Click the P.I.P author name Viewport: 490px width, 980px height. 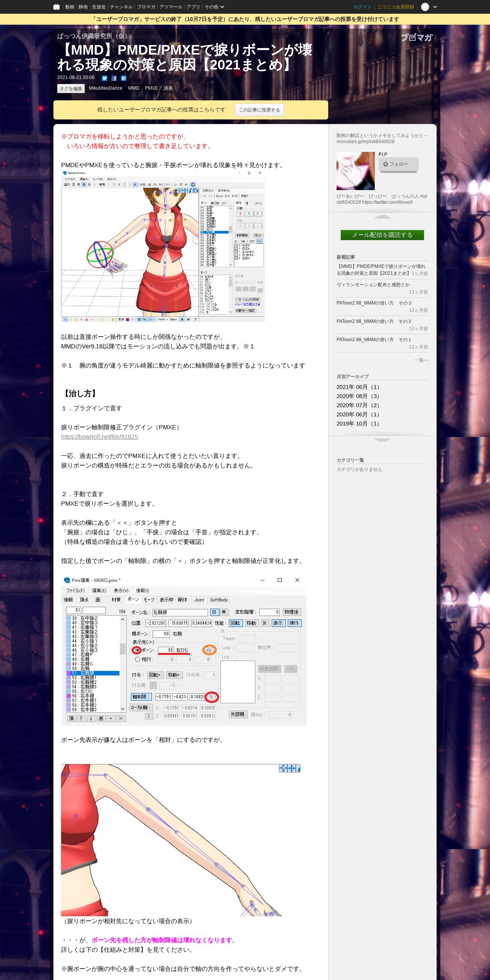tap(383, 154)
